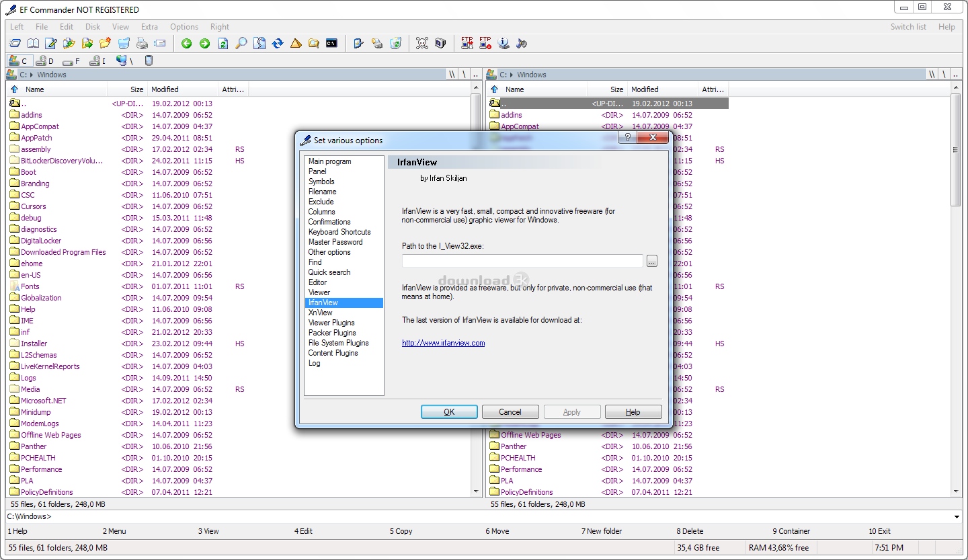This screenshot has height=560, width=968.
Task: Click the green back arrow toolbar icon
Action: pyautogui.click(x=187, y=44)
